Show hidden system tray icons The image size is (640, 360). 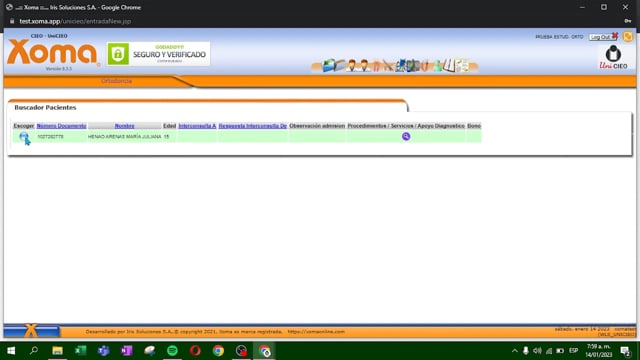(515, 351)
